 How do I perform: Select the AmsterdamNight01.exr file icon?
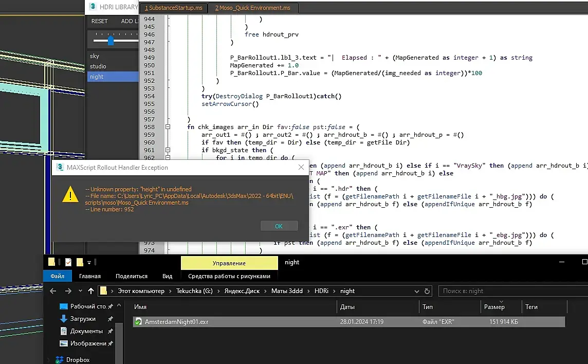click(138, 322)
